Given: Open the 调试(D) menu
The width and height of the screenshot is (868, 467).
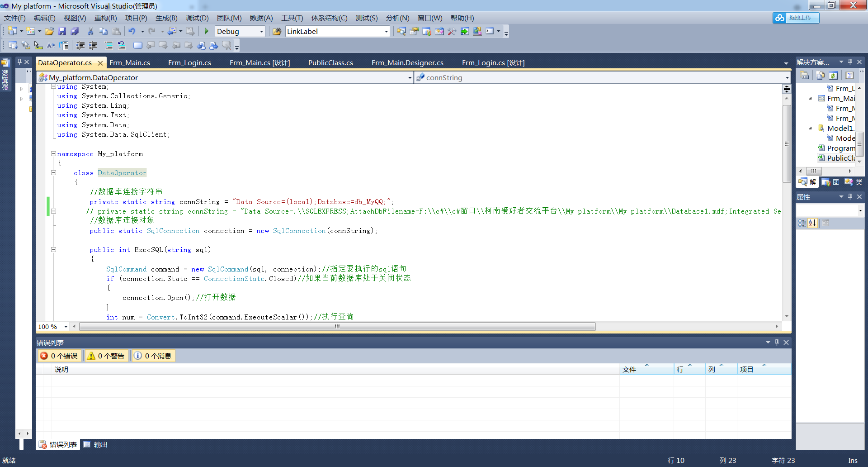Looking at the screenshot, I should click(x=197, y=18).
